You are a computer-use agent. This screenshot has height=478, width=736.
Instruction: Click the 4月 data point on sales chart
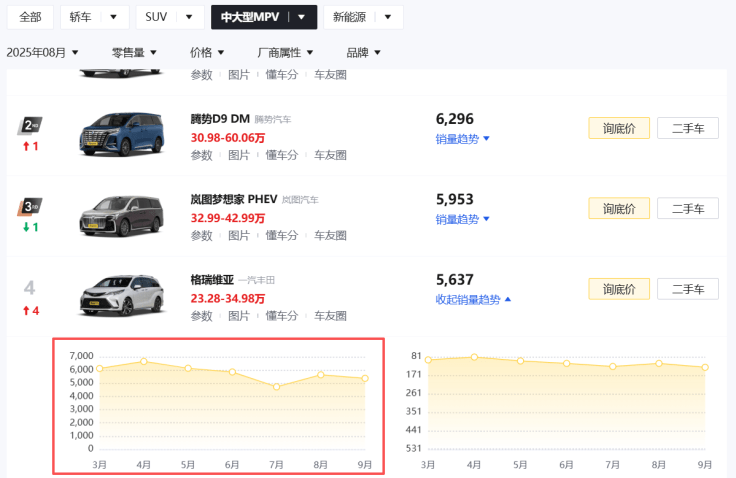tap(144, 361)
